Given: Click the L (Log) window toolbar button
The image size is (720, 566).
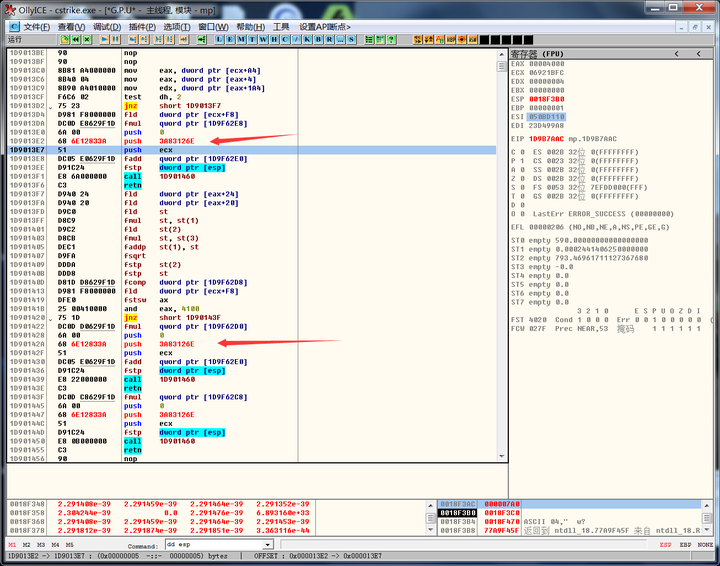Looking at the screenshot, I should coord(219,39).
